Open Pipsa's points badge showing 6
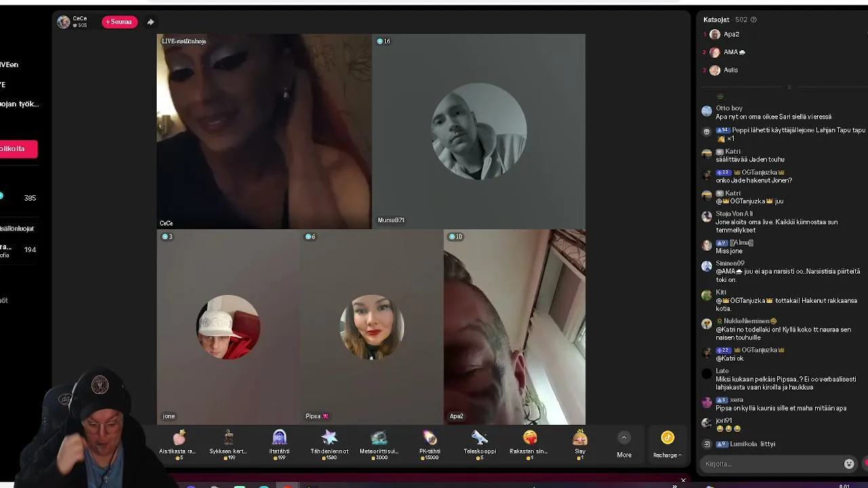Image resolution: width=868 pixels, height=488 pixels. point(310,237)
